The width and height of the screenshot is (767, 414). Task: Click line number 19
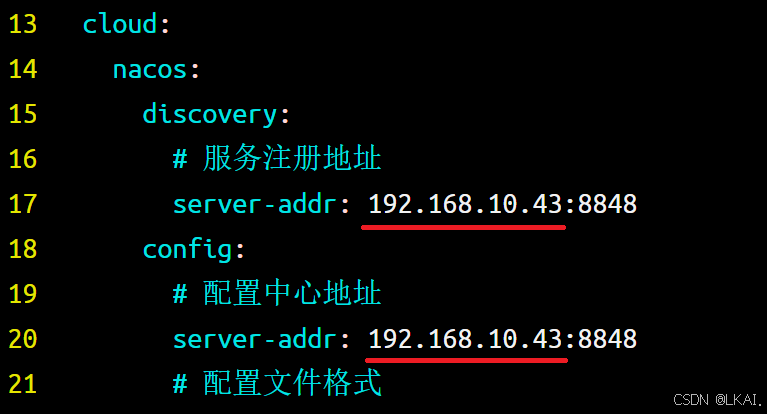tap(23, 294)
